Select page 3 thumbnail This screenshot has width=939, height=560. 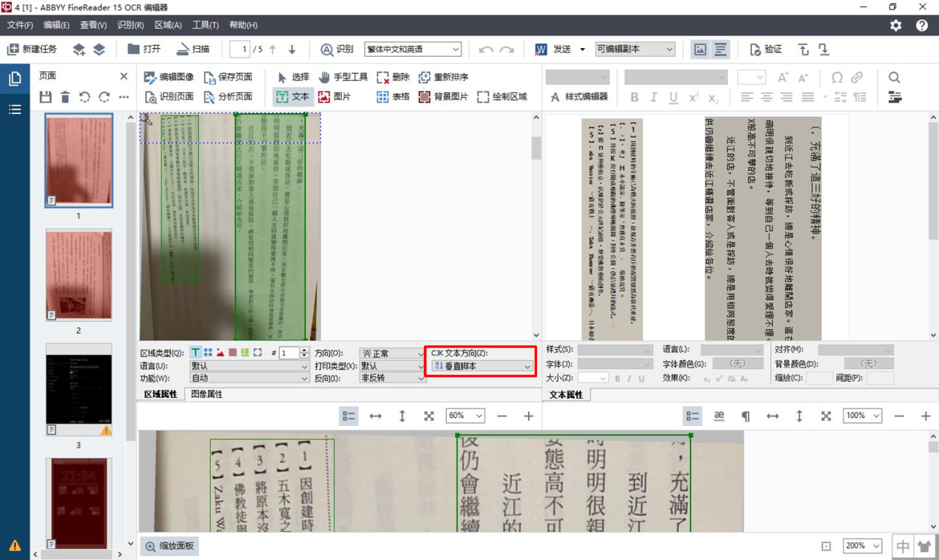pos(78,389)
